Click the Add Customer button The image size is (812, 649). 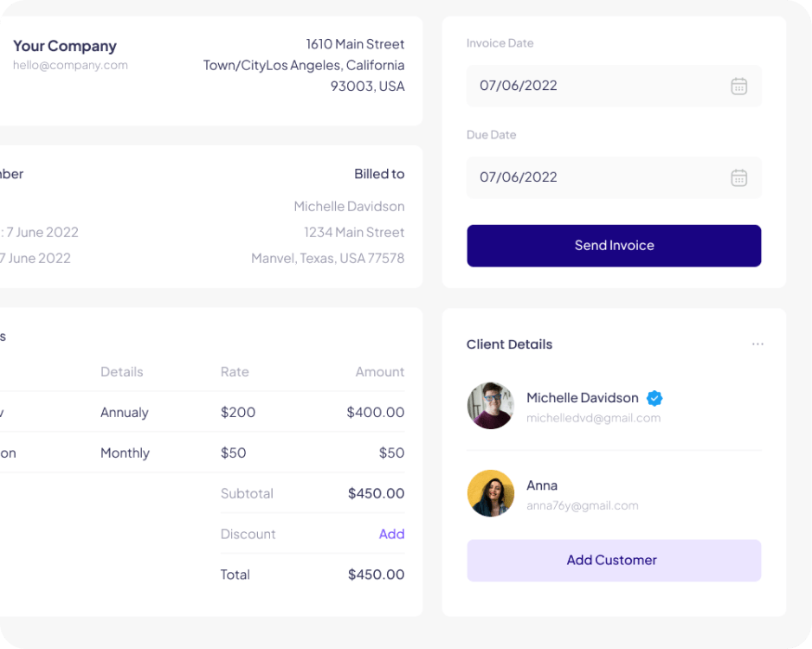pos(614,560)
